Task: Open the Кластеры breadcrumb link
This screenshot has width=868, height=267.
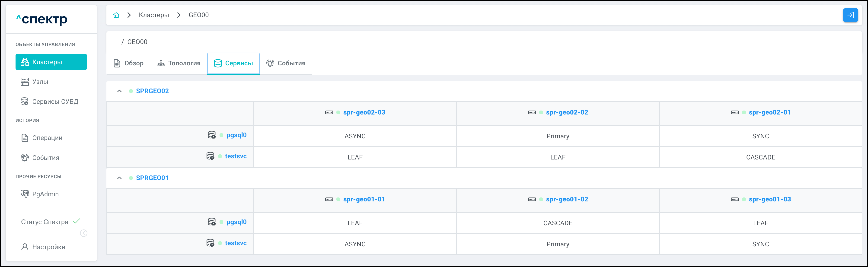Action: pos(154,15)
